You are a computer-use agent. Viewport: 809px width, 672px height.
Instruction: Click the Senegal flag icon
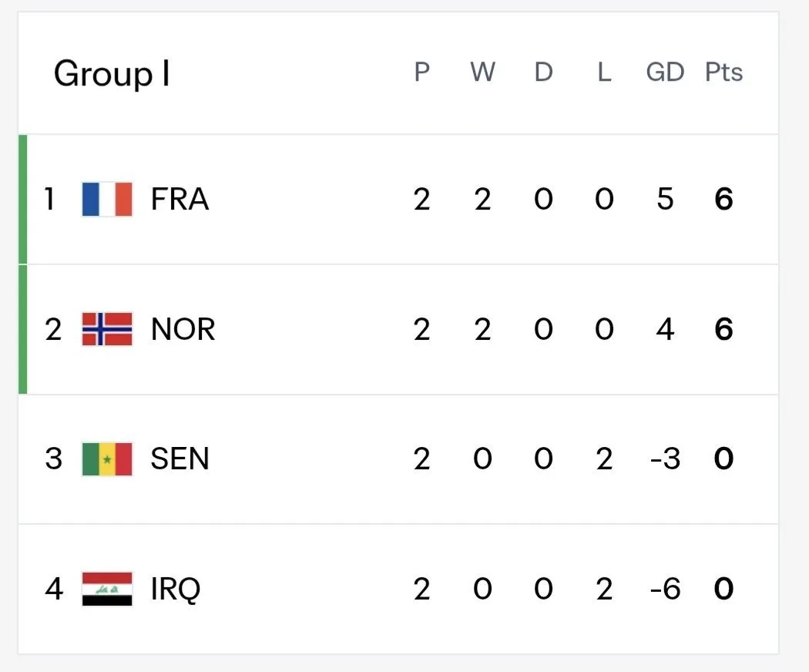click(107, 459)
